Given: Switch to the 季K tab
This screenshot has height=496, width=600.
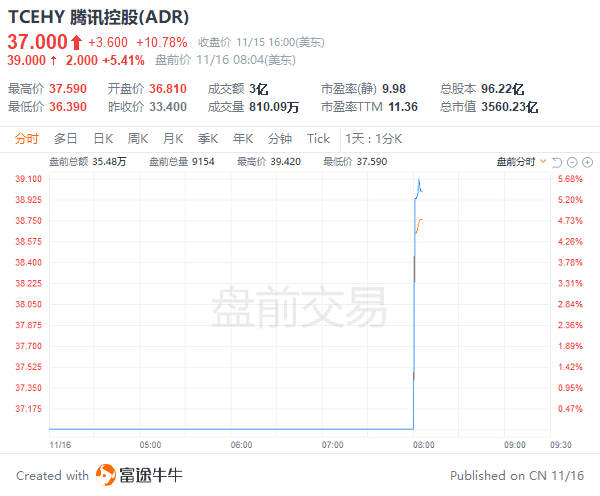Looking at the screenshot, I should [208, 139].
